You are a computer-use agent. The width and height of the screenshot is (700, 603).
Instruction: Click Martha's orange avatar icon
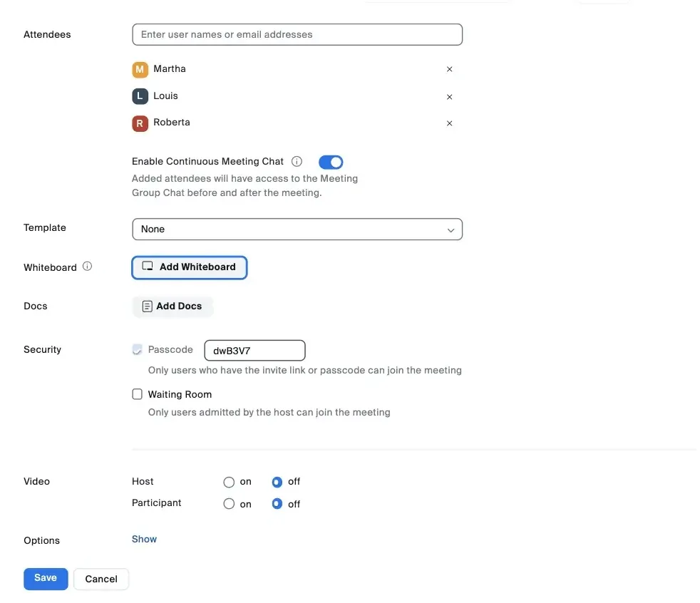coord(140,69)
